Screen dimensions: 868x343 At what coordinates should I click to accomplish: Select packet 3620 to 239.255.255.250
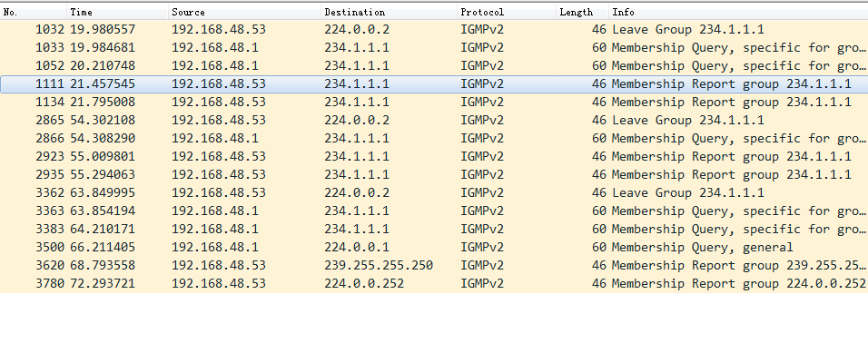tap(434, 266)
